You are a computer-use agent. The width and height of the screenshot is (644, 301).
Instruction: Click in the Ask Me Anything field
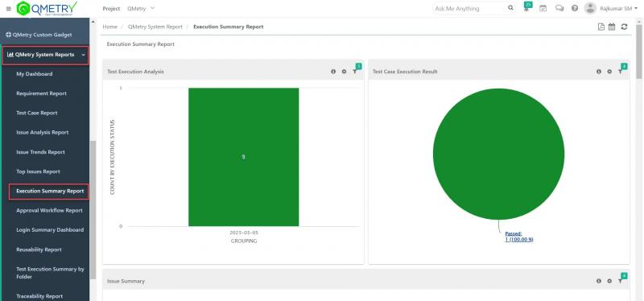[470, 8]
